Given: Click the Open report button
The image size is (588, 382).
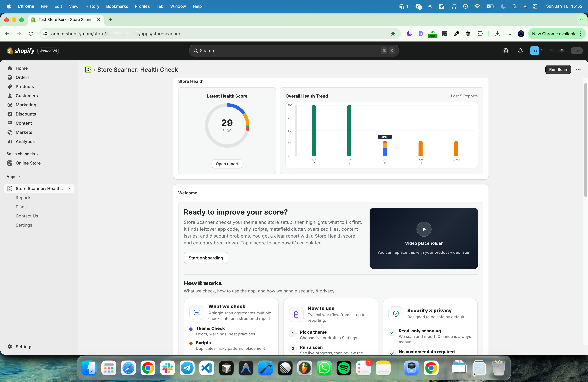Looking at the screenshot, I should pos(227,164).
